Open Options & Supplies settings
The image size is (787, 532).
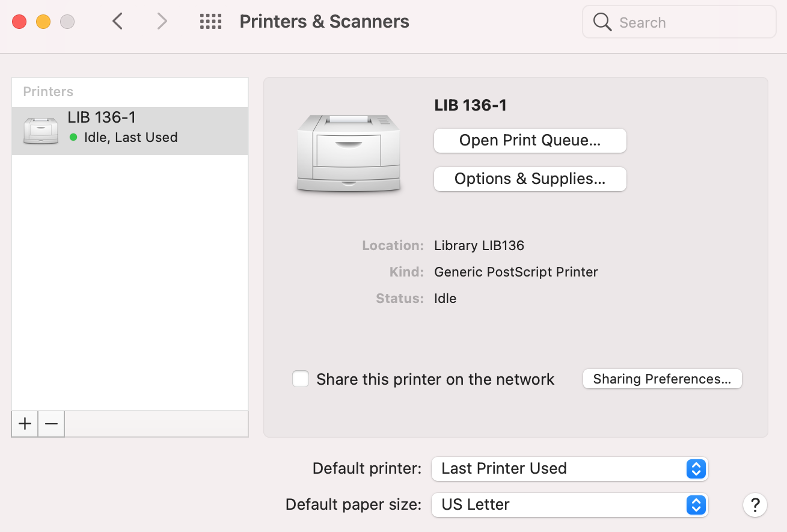tap(530, 179)
